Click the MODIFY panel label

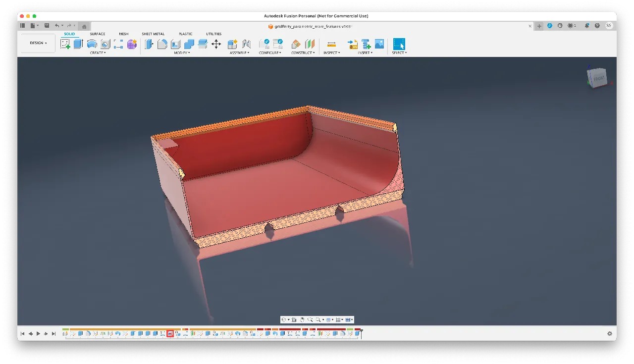[x=182, y=52]
